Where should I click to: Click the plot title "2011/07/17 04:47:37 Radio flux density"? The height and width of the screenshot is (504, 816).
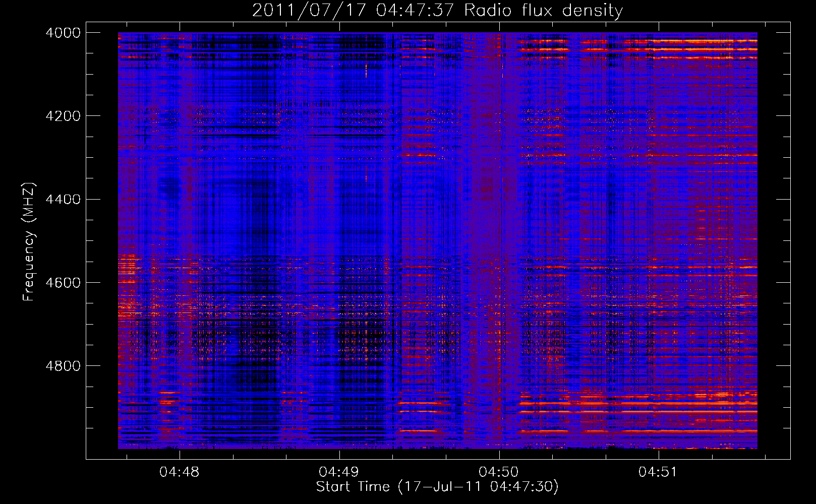pos(437,11)
